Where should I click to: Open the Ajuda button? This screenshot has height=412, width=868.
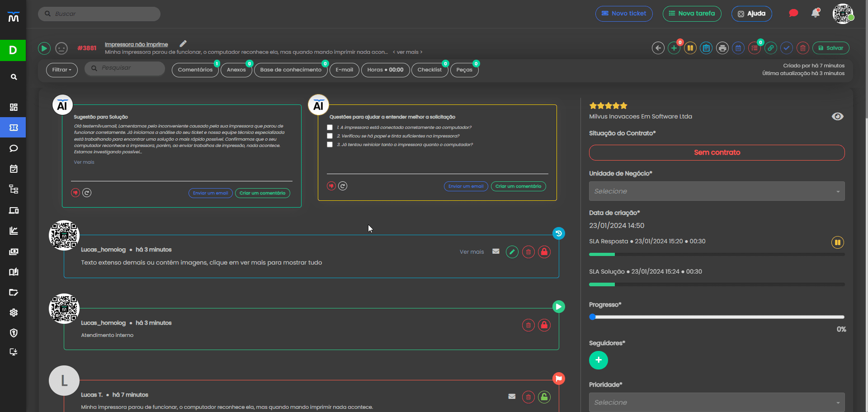(751, 14)
